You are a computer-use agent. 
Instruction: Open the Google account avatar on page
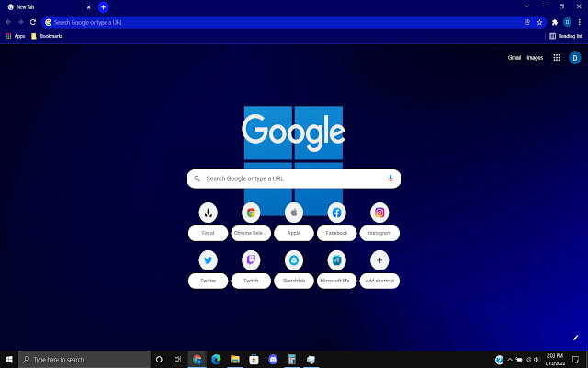pyautogui.click(x=575, y=57)
